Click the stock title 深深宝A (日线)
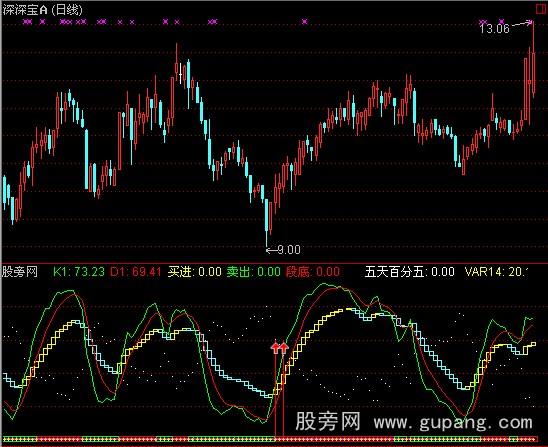The image size is (548, 447). (x=43, y=10)
